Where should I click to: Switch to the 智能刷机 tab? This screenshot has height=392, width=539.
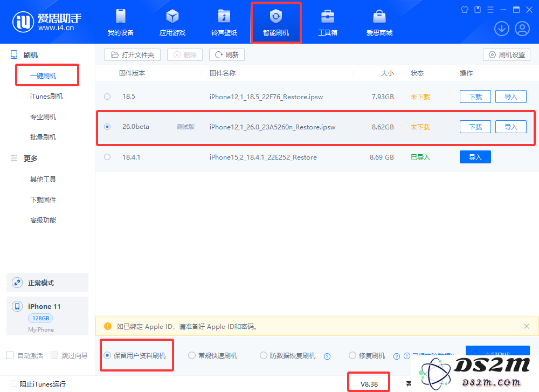[275, 22]
